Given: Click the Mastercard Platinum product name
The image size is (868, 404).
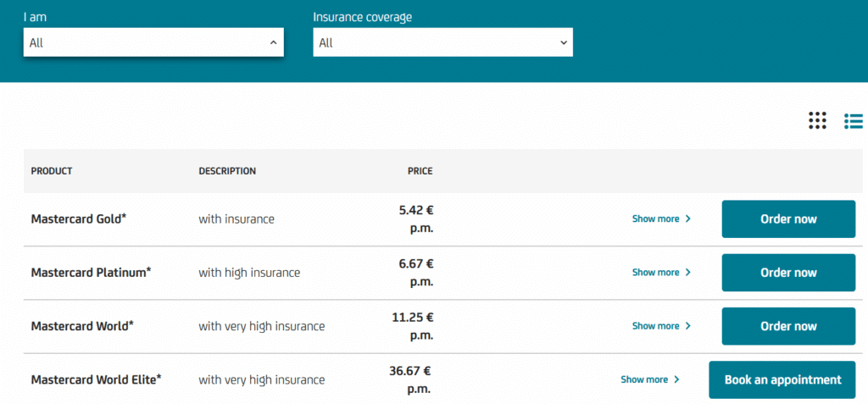Looking at the screenshot, I should 91,273.
